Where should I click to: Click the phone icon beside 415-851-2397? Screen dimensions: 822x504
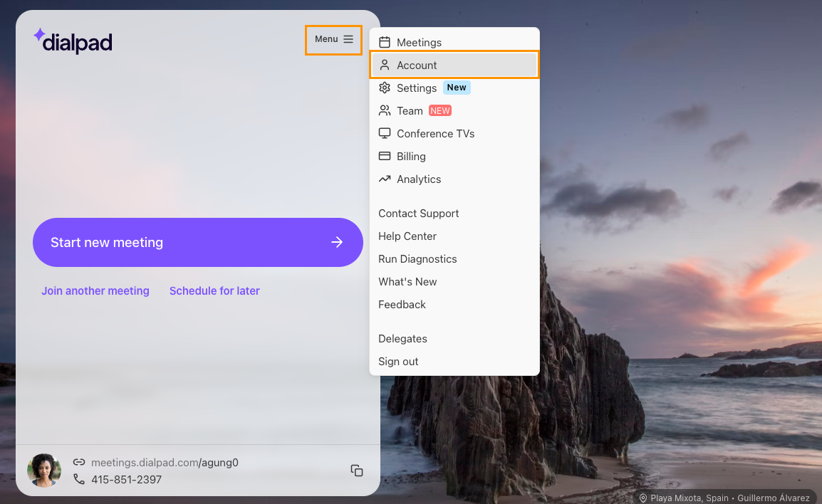pos(78,479)
